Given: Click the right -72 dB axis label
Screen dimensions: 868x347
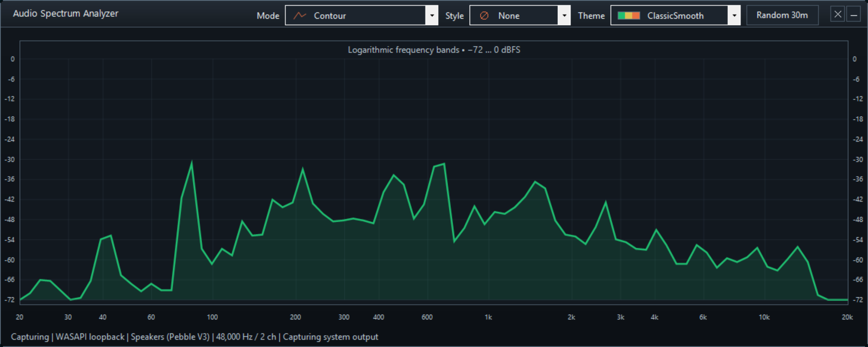Looking at the screenshot, I should tap(858, 300).
